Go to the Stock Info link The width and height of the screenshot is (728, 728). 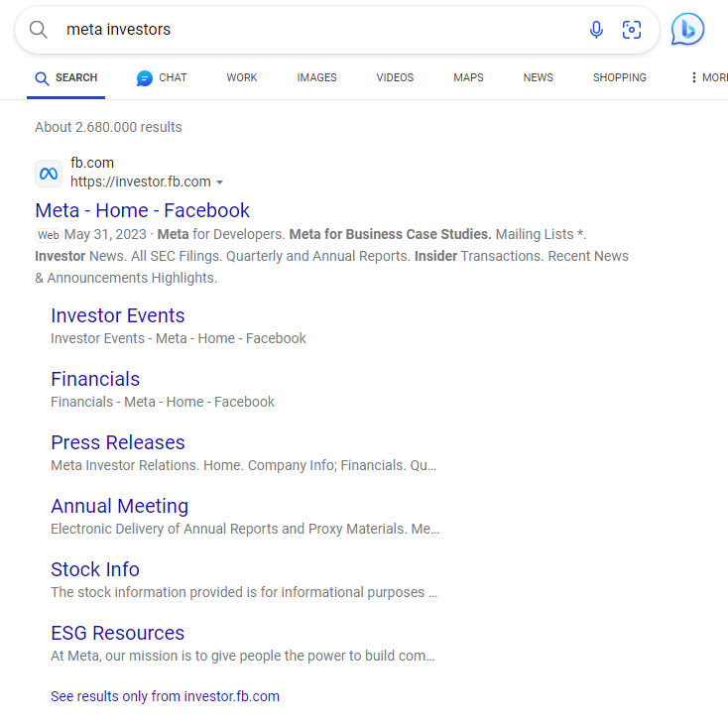[x=95, y=569]
